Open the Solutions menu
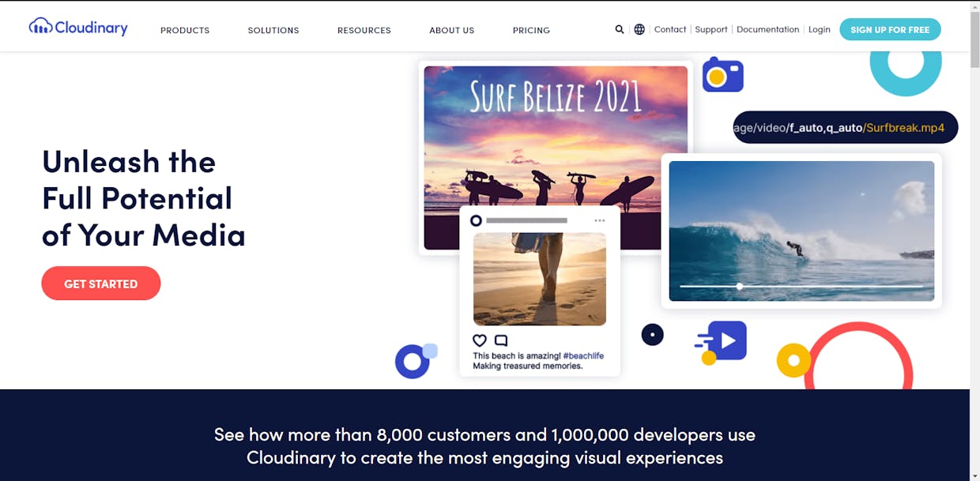Screen dimensions: 980x481 tap(273, 30)
